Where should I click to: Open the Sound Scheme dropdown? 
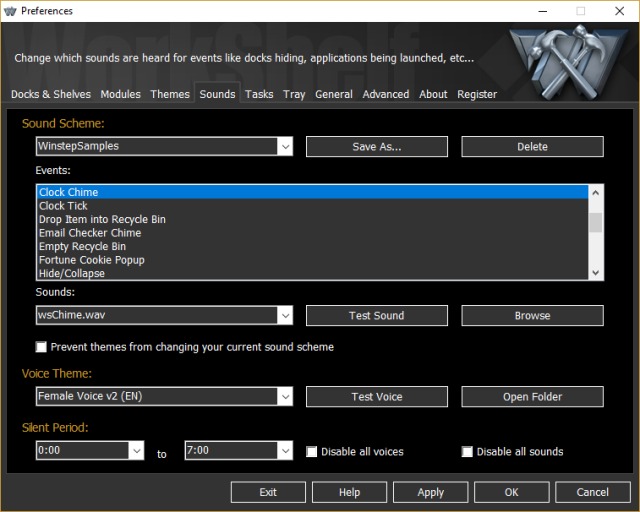click(284, 147)
